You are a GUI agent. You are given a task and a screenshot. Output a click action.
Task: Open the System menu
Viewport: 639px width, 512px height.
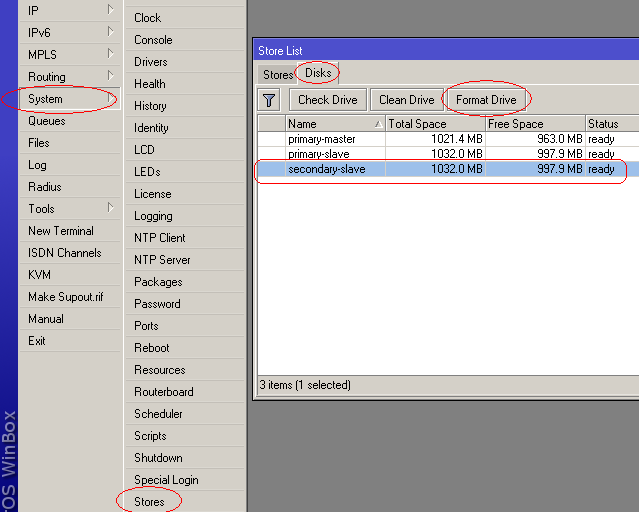[x=46, y=99]
